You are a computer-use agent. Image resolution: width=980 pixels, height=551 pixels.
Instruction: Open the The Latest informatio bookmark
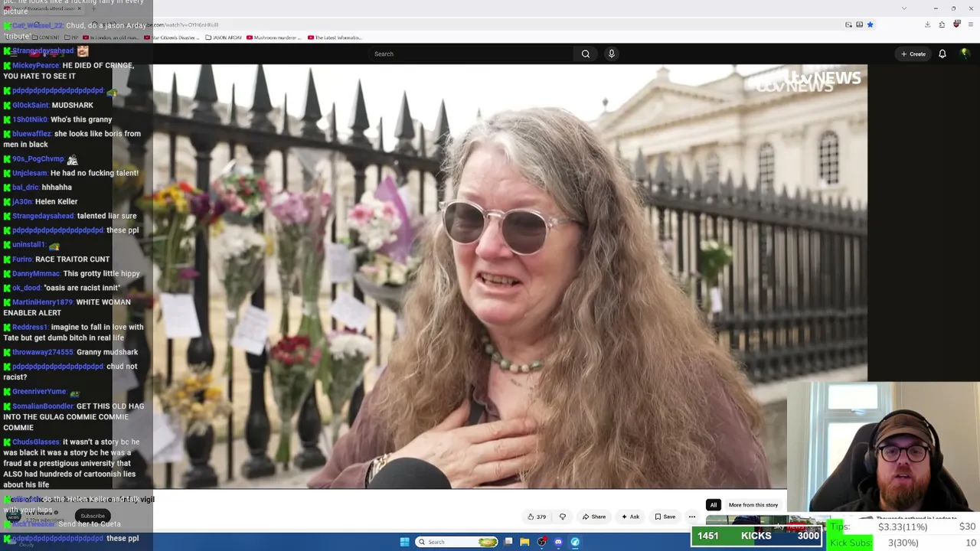335,37
